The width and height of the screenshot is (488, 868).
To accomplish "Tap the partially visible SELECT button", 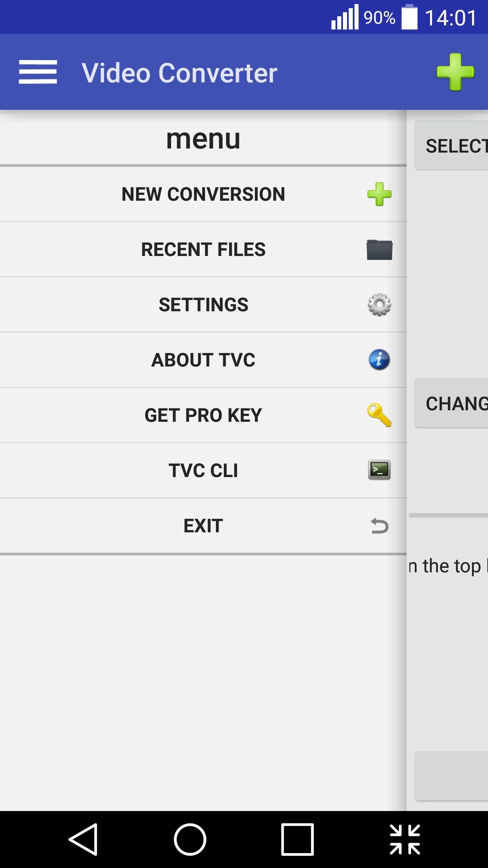I will click(x=451, y=145).
